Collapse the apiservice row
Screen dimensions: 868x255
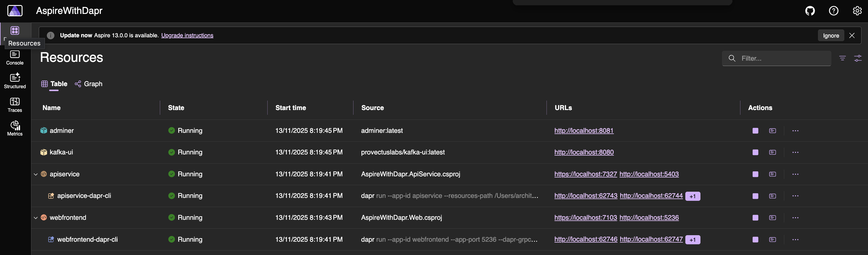36,174
